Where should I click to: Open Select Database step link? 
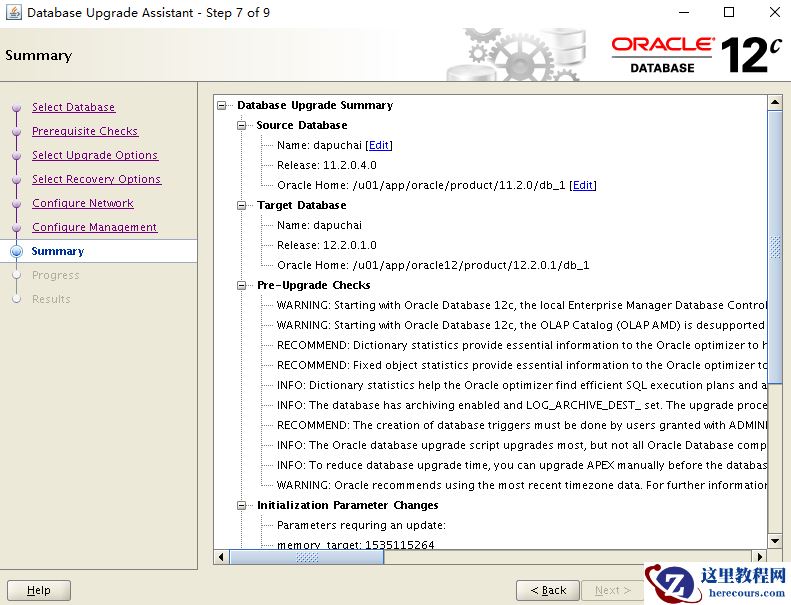click(x=74, y=107)
